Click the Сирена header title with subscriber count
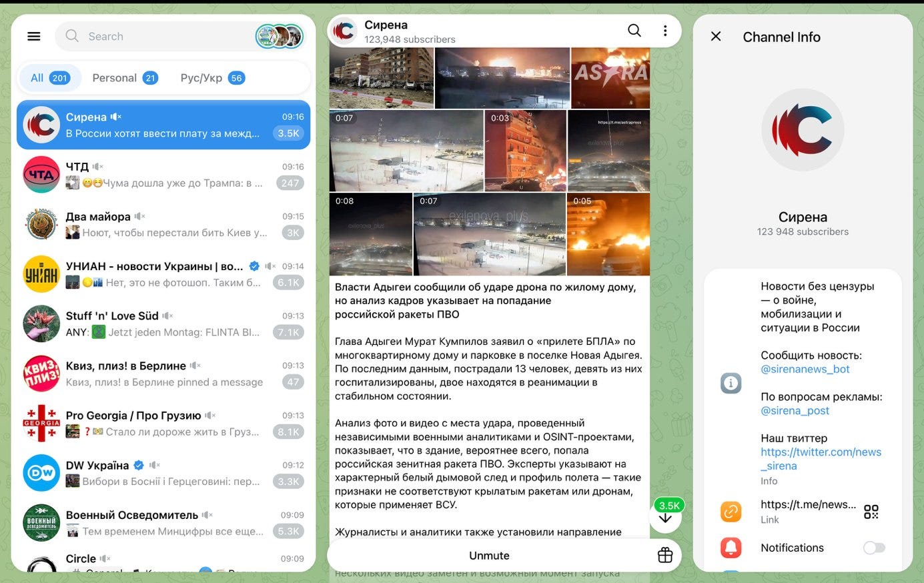924x583 pixels. coord(410,31)
